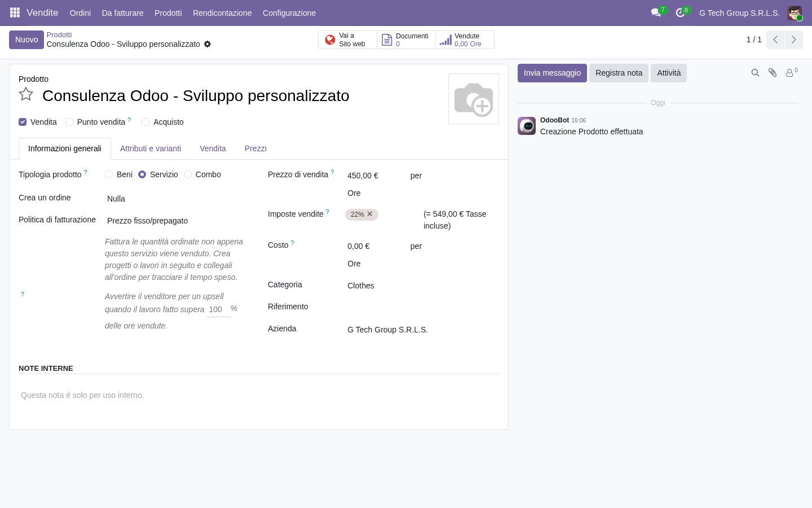Go to next record arrow
Viewport: 812px width, 508px height.
pyautogui.click(x=794, y=40)
